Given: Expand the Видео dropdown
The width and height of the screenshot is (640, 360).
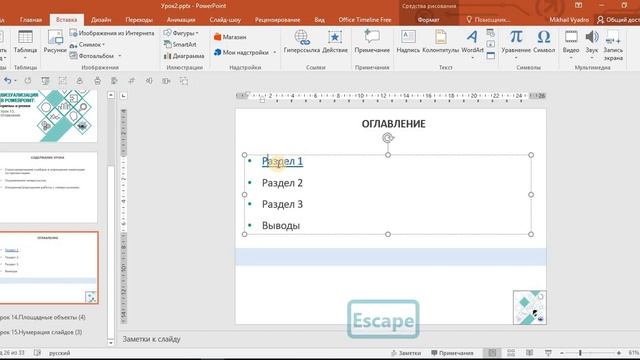Looking at the screenshot, I should point(571,58).
